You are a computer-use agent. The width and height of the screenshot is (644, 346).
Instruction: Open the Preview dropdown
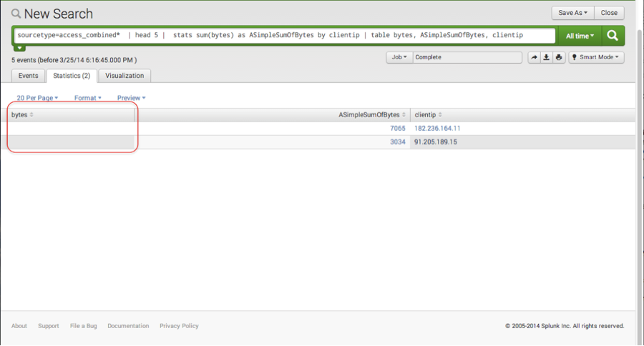tap(132, 98)
